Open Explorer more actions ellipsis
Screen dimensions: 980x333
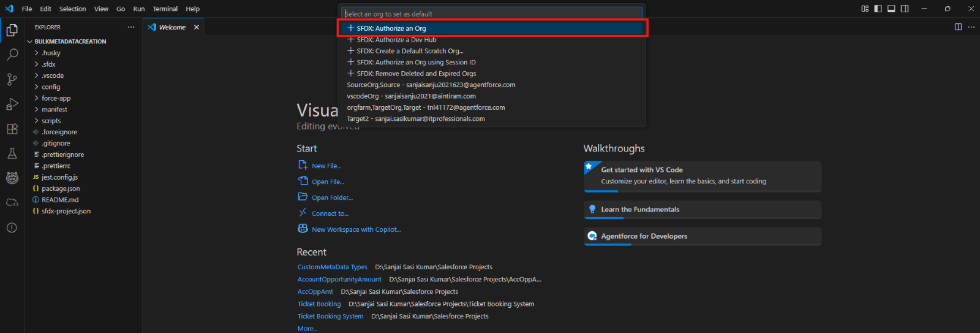[130, 27]
